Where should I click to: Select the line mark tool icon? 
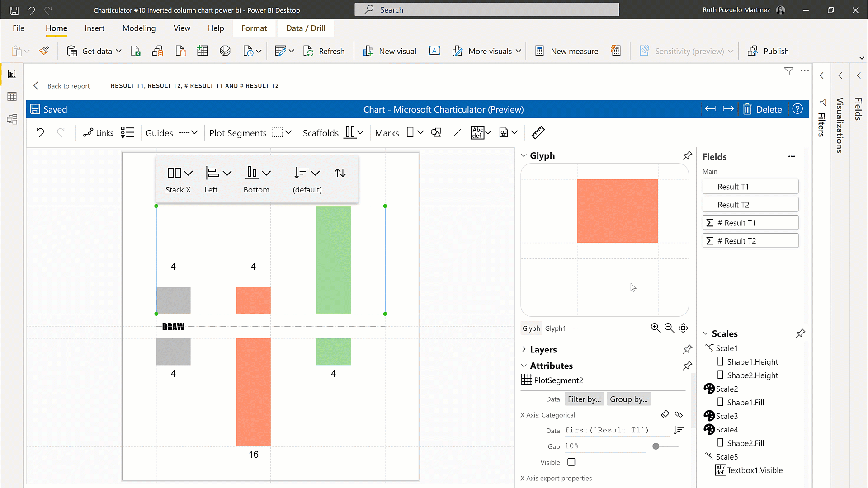(458, 132)
